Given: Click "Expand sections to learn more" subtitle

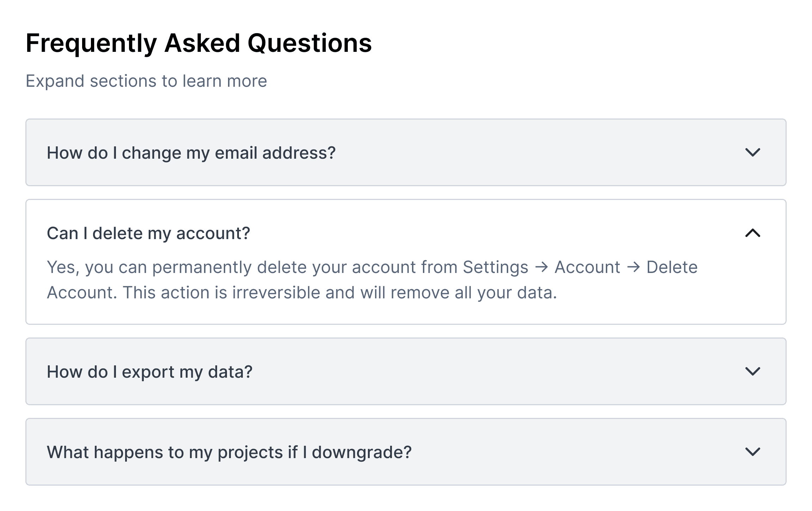Looking at the screenshot, I should 146,81.
